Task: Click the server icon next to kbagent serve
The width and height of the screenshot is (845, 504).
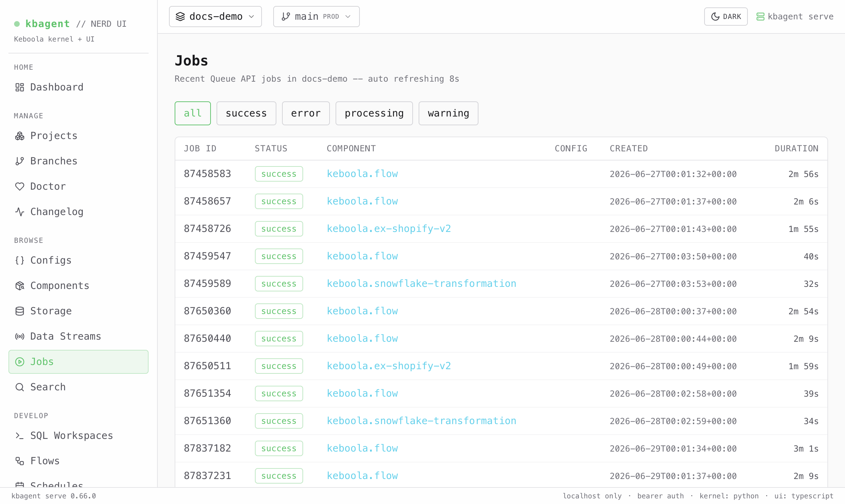Action: click(x=760, y=17)
